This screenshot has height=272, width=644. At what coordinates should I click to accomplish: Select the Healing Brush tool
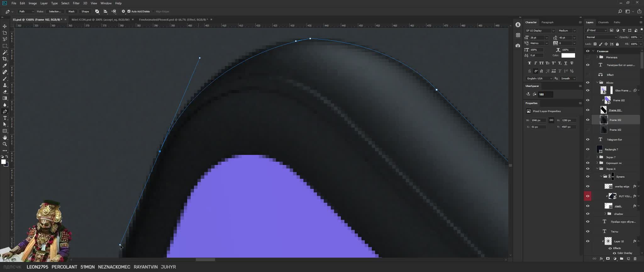pyautogui.click(x=5, y=72)
